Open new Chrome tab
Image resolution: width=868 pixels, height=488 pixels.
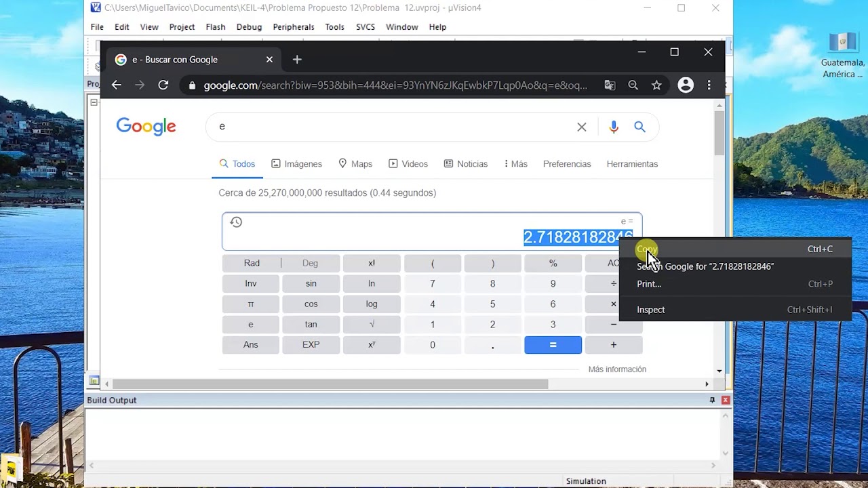297,60
